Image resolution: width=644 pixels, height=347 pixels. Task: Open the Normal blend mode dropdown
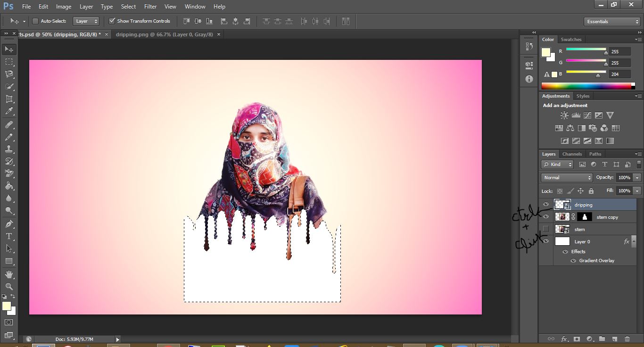pyautogui.click(x=567, y=178)
